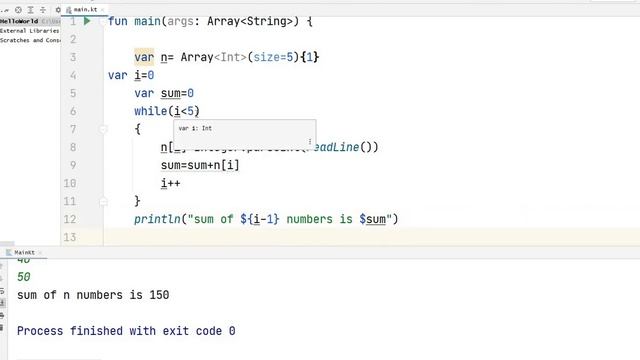Click the 'fun' keyword on line 1
Viewport: 640px width, 360px height.
(x=118, y=21)
